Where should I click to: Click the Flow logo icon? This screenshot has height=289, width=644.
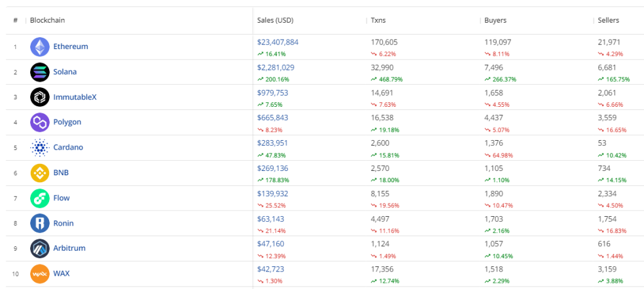40,198
